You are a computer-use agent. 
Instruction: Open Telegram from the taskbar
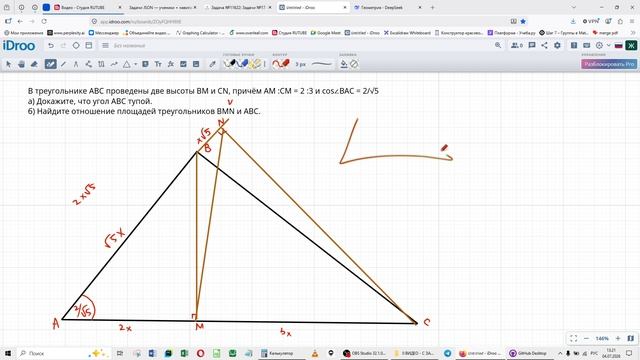click(447, 353)
